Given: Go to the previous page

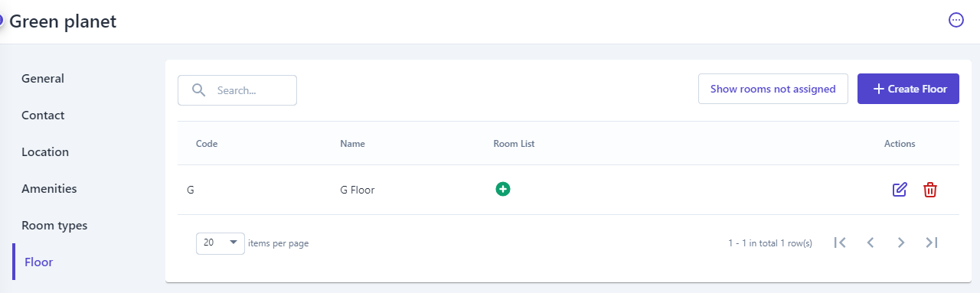Looking at the screenshot, I should click(871, 243).
